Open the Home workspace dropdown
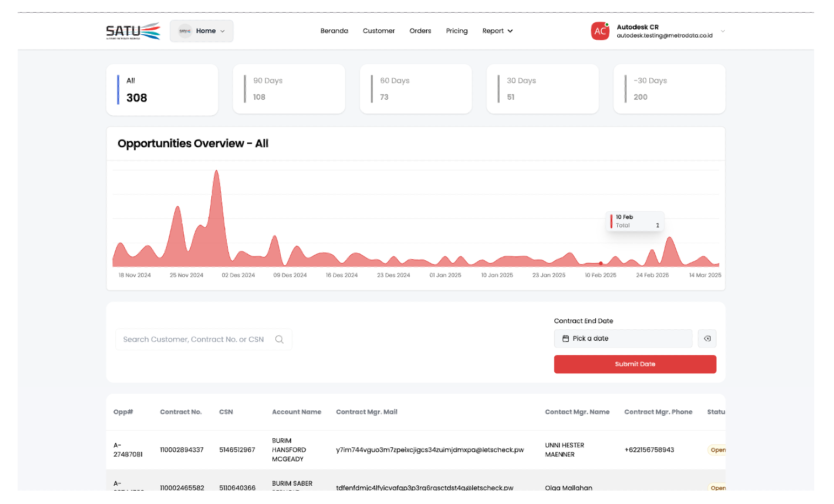834x504 pixels. click(x=201, y=31)
